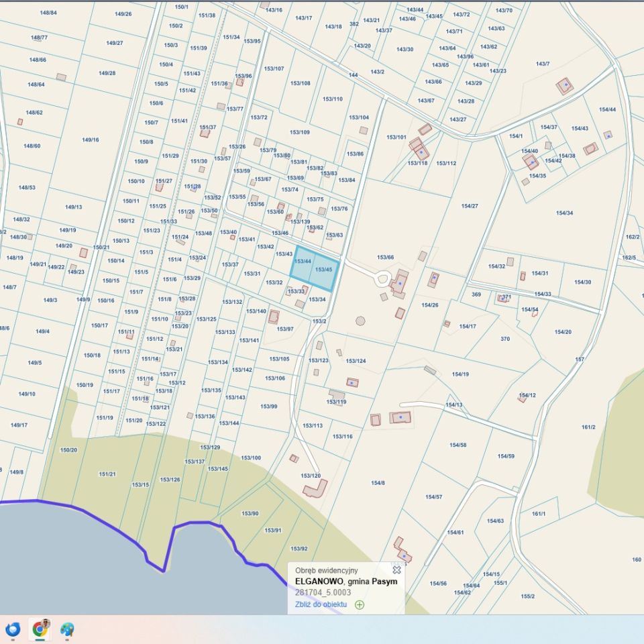The width and height of the screenshot is (644, 644).
Task: Click parcel label 153/108
Action: coord(301,83)
